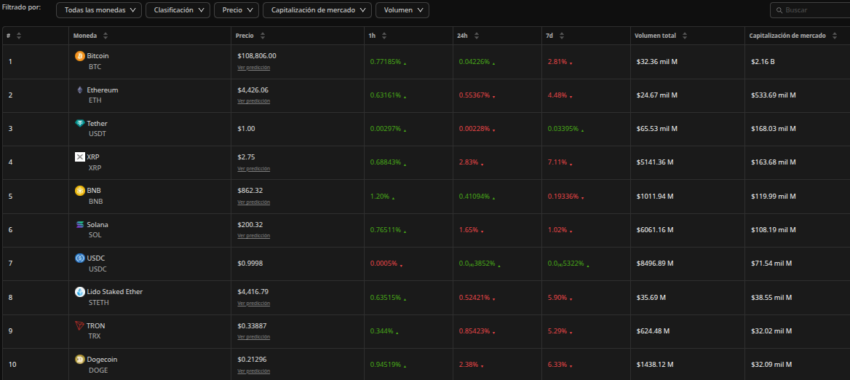
Task: Click the Ethereum coin logo
Action: pyautogui.click(x=80, y=90)
